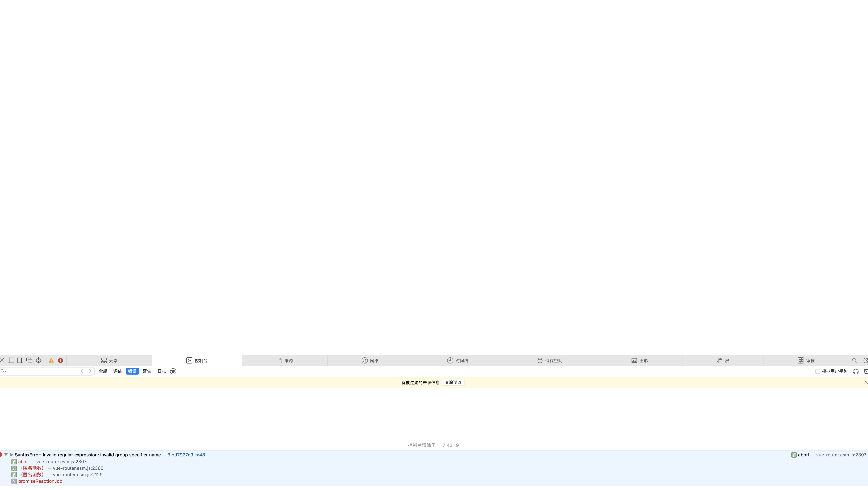Click the page reload icon near console controls
The height and width of the screenshot is (490, 868).
(x=856, y=371)
